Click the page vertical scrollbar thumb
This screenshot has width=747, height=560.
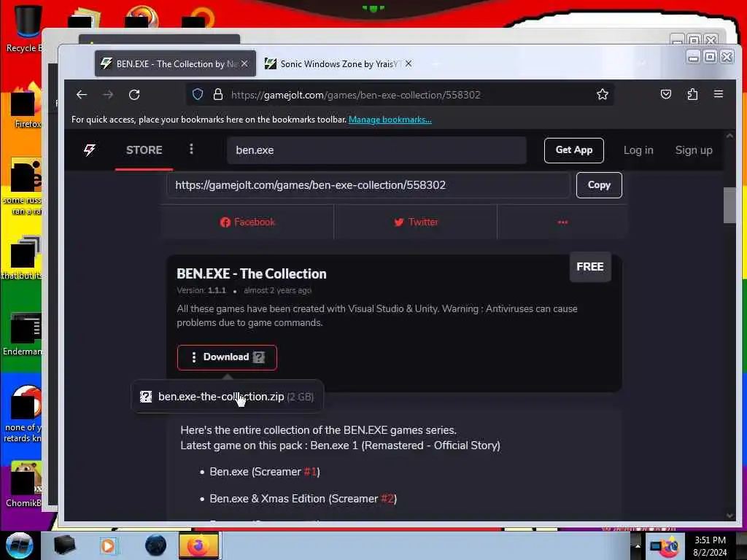click(729, 205)
